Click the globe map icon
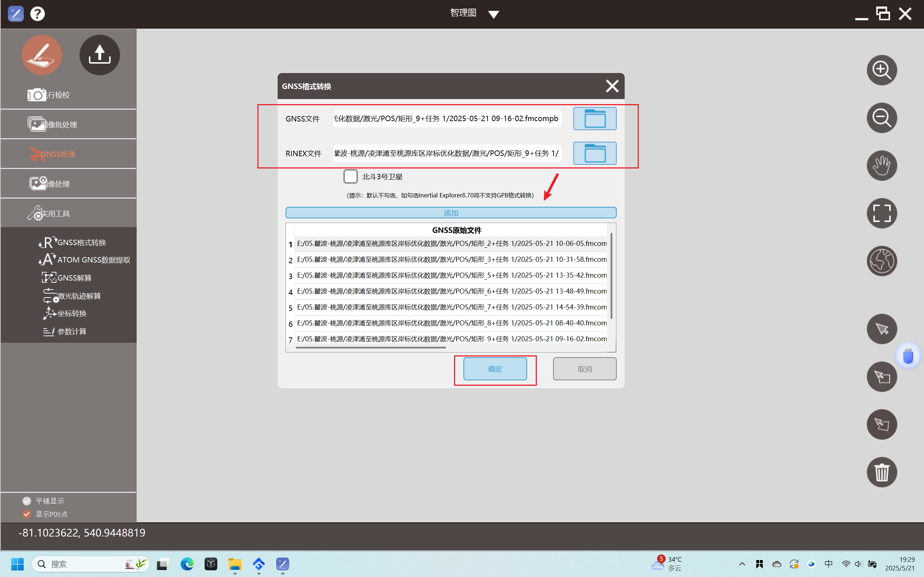Screen dimensions: 924x577 point(881,261)
